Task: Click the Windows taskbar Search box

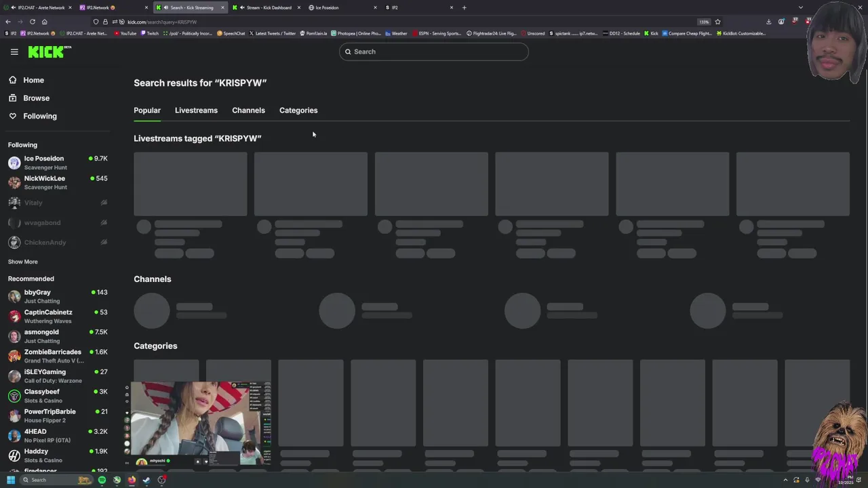Action: coord(56,480)
